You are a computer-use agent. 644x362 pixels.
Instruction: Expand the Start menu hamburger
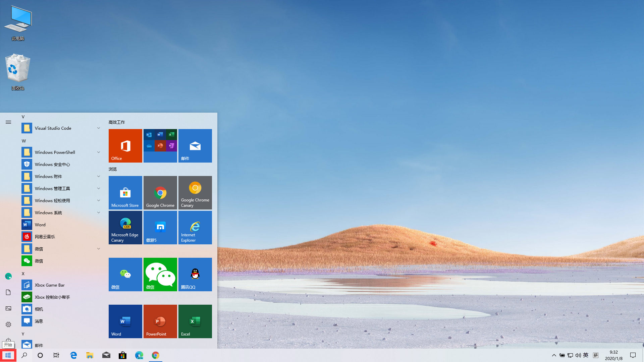click(8, 122)
